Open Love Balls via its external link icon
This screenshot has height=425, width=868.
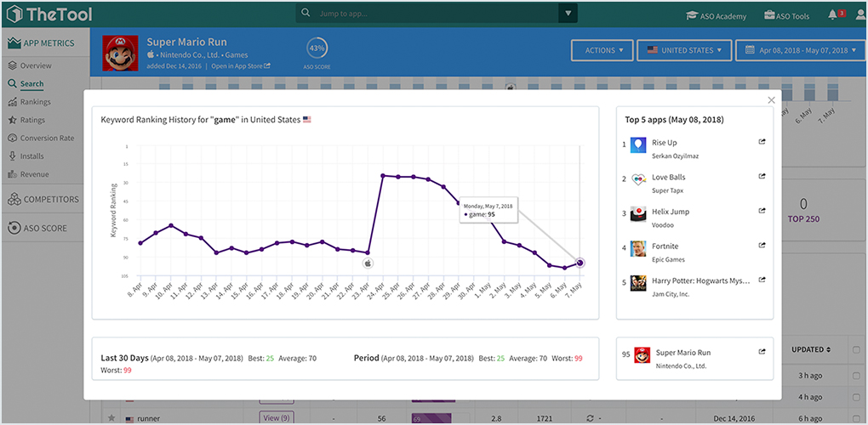(762, 177)
